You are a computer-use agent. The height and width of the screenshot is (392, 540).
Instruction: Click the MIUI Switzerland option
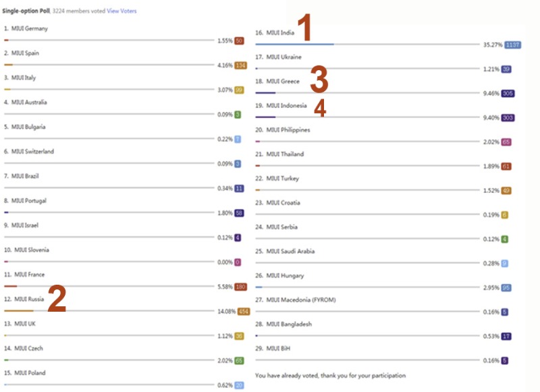tap(32, 151)
